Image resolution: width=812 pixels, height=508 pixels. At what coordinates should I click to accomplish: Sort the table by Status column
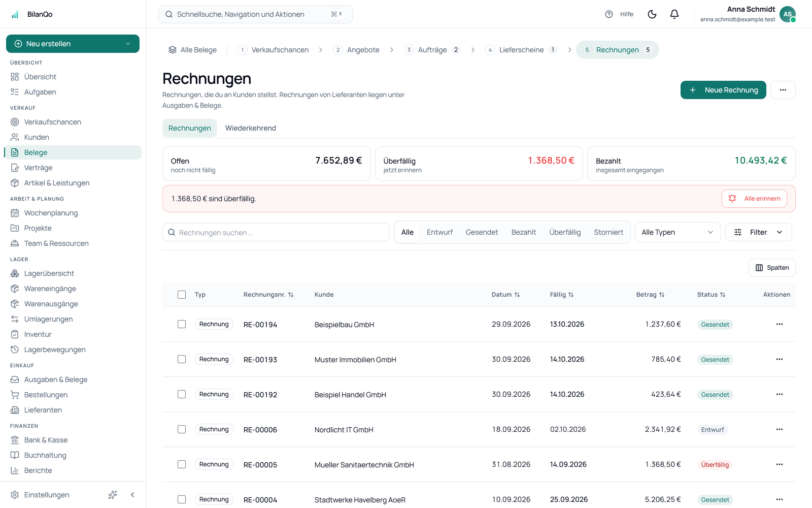(x=711, y=295)
